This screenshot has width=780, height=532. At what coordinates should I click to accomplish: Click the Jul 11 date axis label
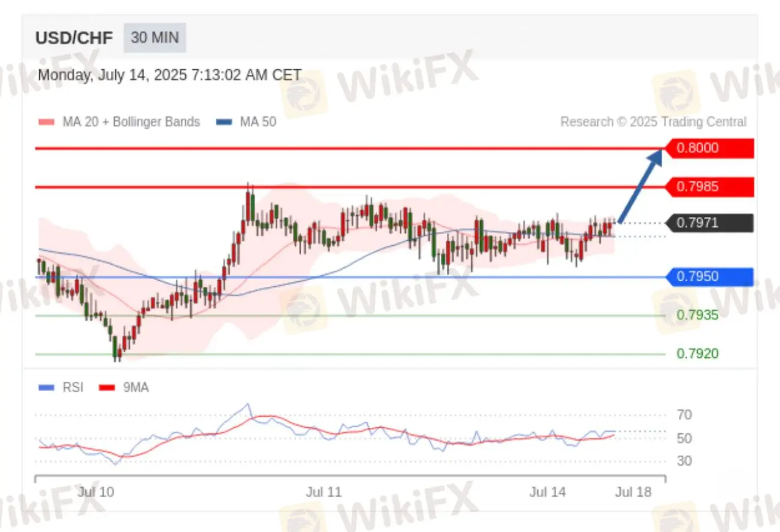click(x=324, y=492)
